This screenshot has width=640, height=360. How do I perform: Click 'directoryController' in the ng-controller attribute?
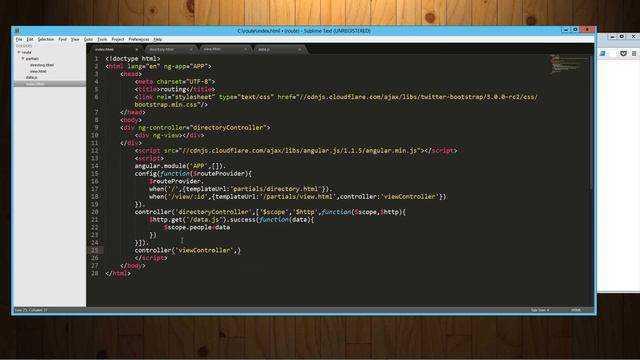[x=229, y=128]
